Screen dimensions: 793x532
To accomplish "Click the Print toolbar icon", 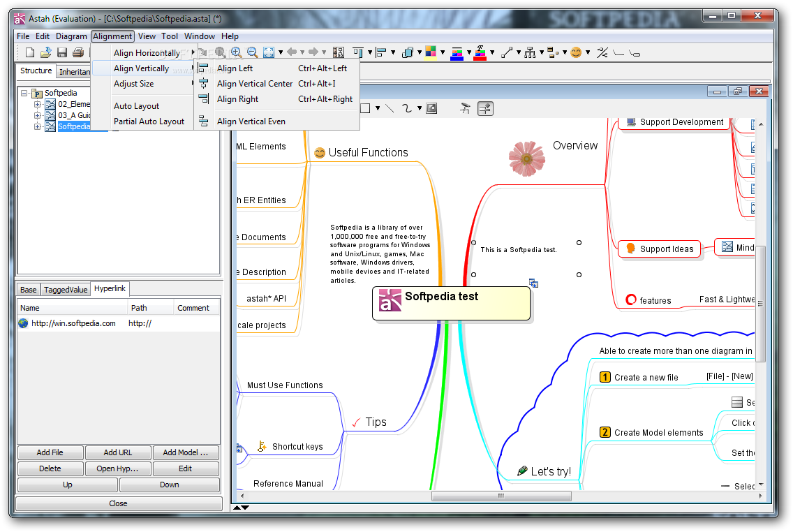I will (78, 52).
